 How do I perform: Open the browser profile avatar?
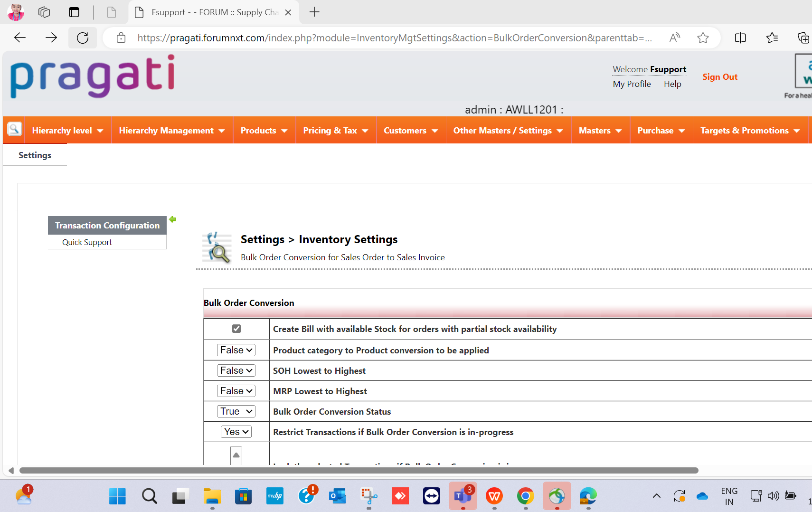click(x=16, y=12)
